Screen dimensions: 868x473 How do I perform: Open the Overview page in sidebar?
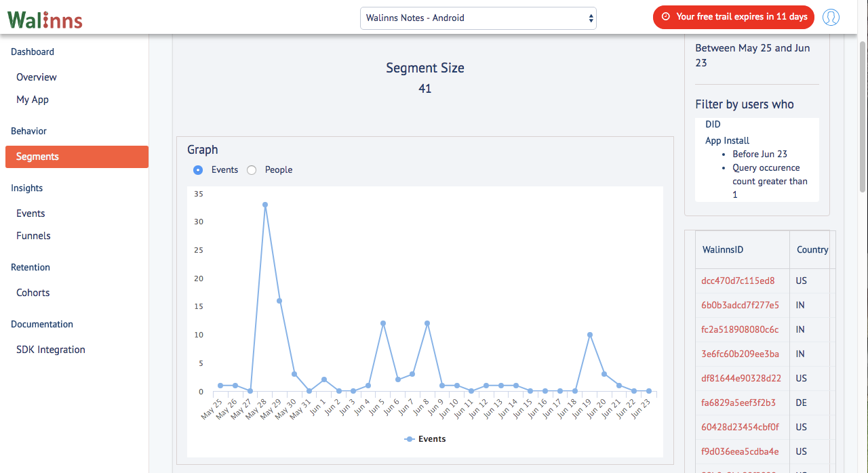(37, 77)
